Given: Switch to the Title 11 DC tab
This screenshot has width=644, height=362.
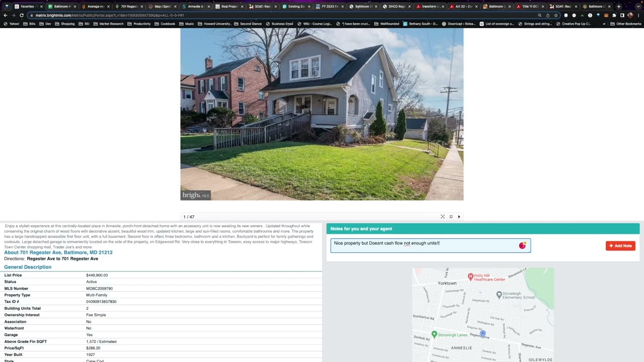Looking at the screenshot, I should (x=529, y=7).
